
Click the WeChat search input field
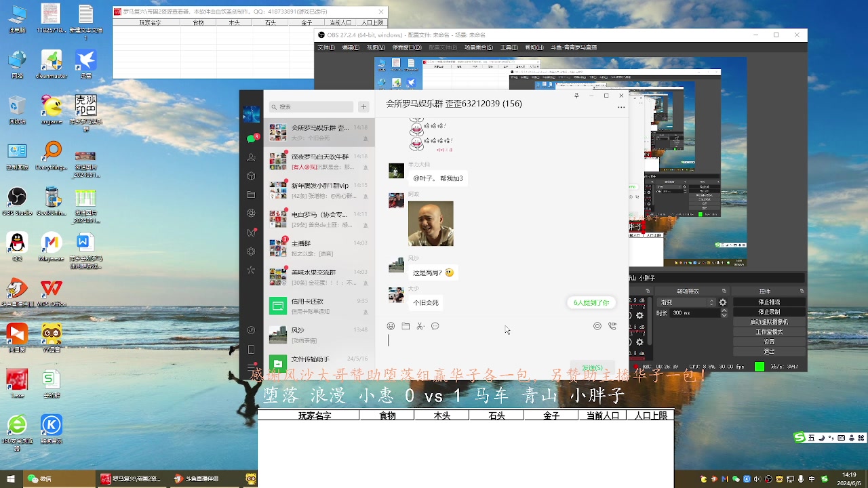[x=311, y=106]
